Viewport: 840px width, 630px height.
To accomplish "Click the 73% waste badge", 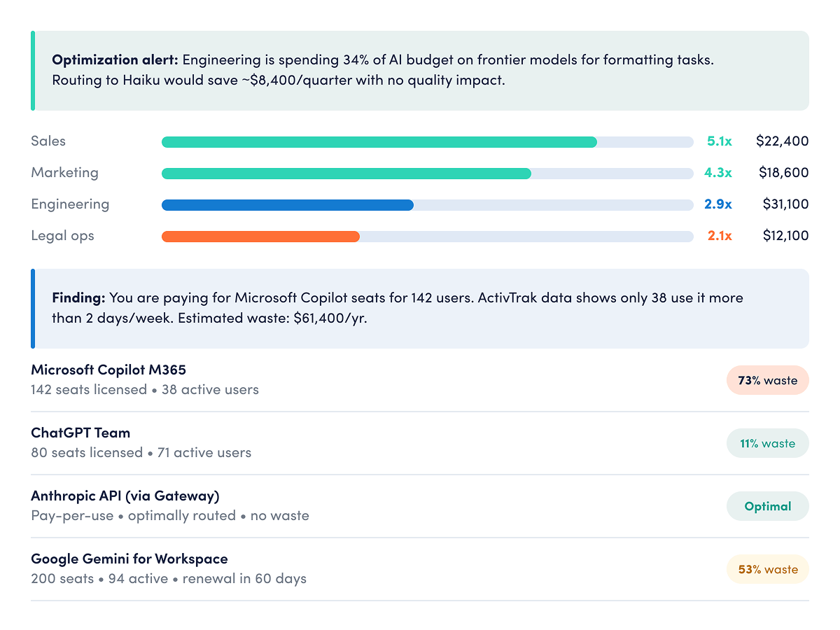I will (x=767, y=380).
